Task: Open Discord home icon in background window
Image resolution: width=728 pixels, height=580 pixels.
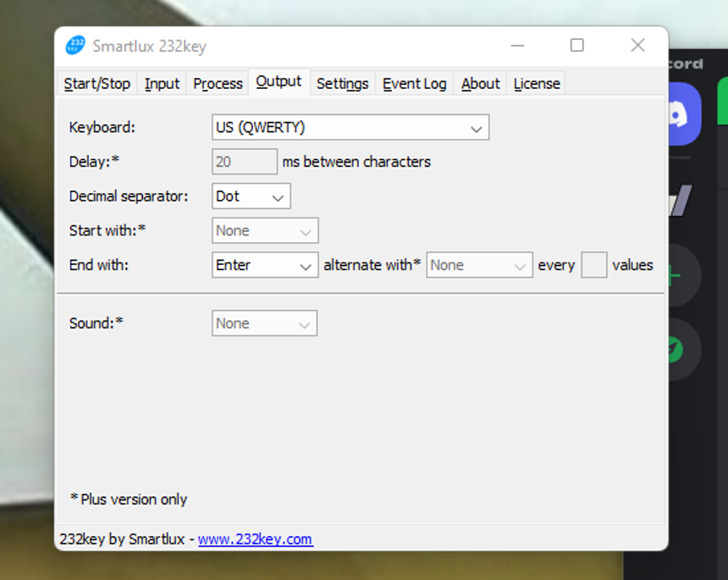Action: click(x=684, y=113)
